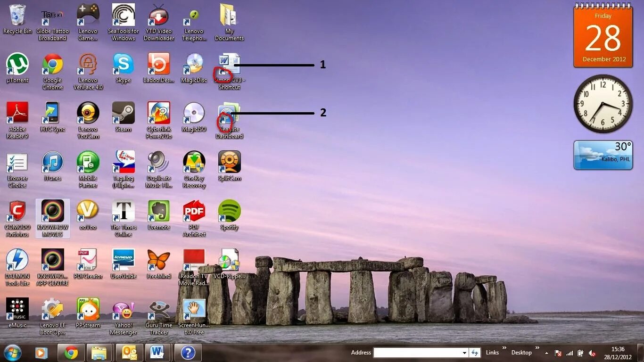Select the Badoo Desktop icon
644x362 pixels.
[x=159, y=64]
